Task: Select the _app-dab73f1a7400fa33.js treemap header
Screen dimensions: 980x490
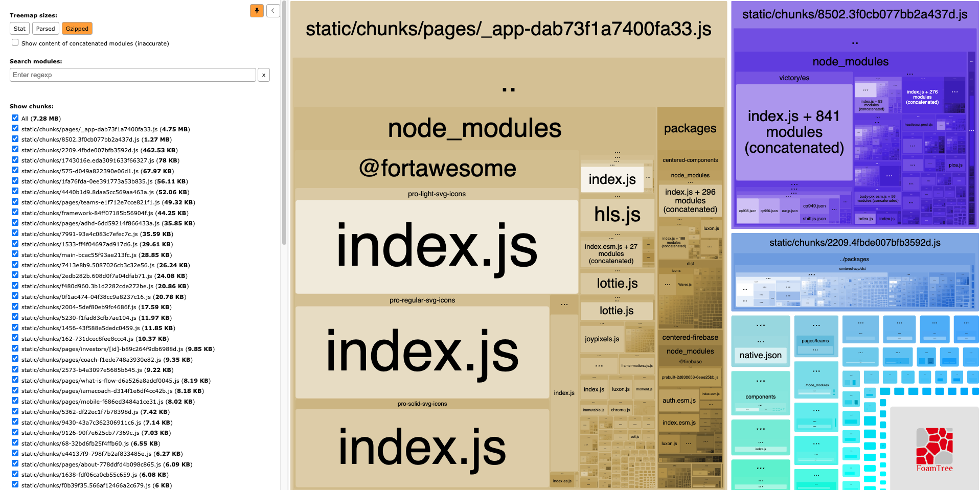Action: click(509, 29)
